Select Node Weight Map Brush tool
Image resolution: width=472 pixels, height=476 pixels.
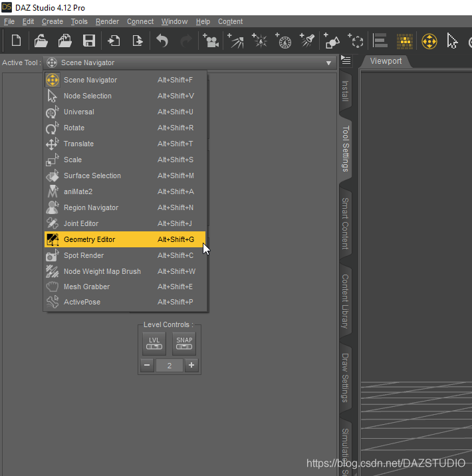point(125,271)
